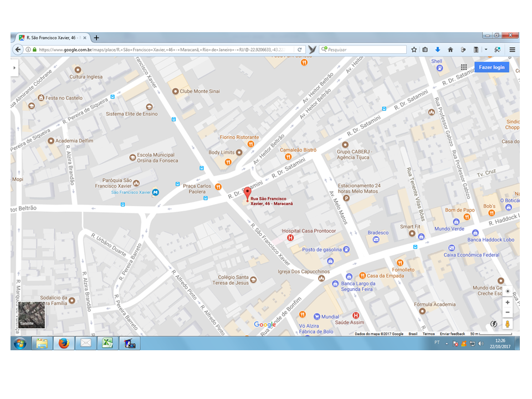Click the Brasil link in map footer
The width and height of the screenshot is (532, 399).
pos(413,334)
